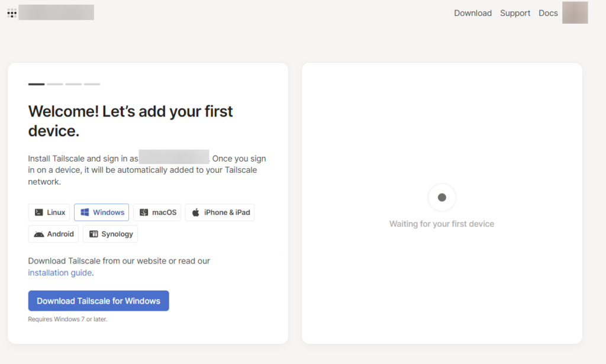Click the Download Tailscale for Windows button
This screenshot has width=606, height=364.
(98, 301)
